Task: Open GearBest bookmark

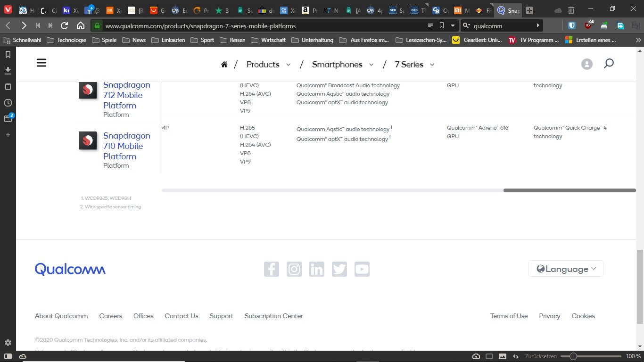Action: coord(477,40)
